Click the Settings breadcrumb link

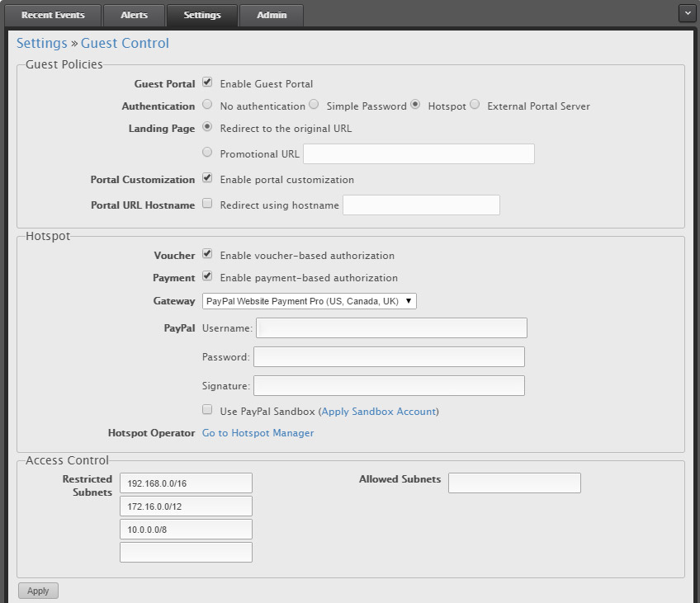pyautogui.click(x=41, y=43)
